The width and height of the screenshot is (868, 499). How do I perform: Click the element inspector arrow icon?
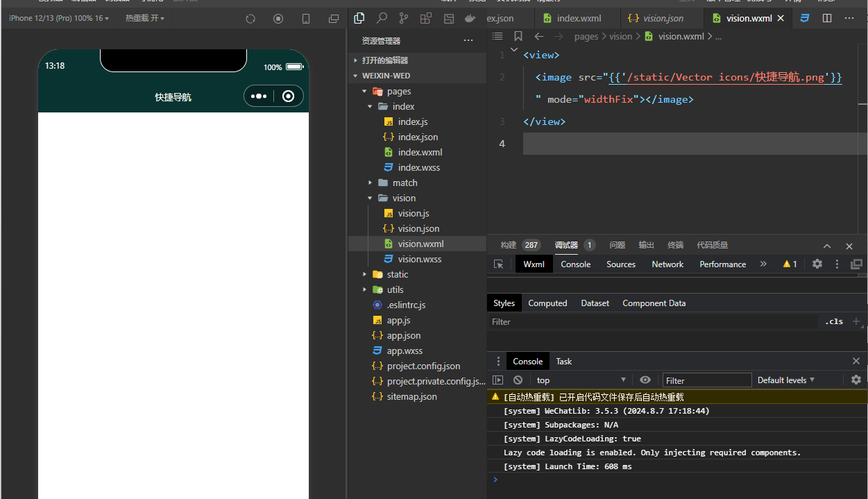point(498,264)
